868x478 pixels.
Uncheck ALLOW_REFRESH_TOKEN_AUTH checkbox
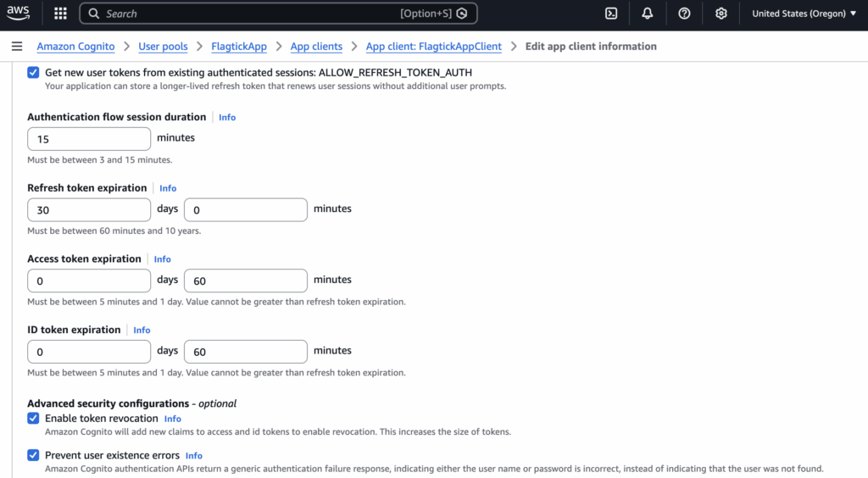click(33, 73)
